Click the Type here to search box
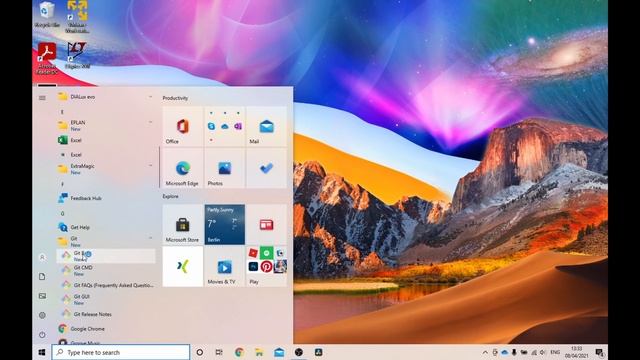This screenshot has height=360, width=640. pyautogui.click(x=121, y=352)
